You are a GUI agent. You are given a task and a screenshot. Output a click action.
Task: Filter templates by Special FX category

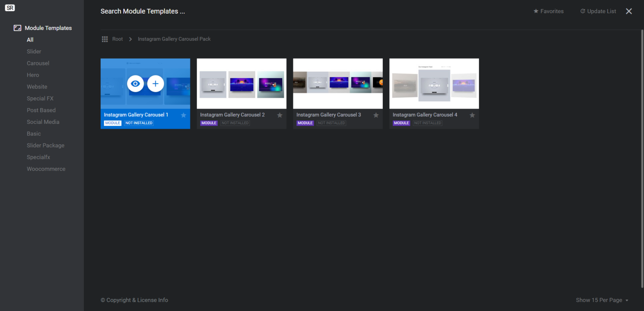pos(40,98)
